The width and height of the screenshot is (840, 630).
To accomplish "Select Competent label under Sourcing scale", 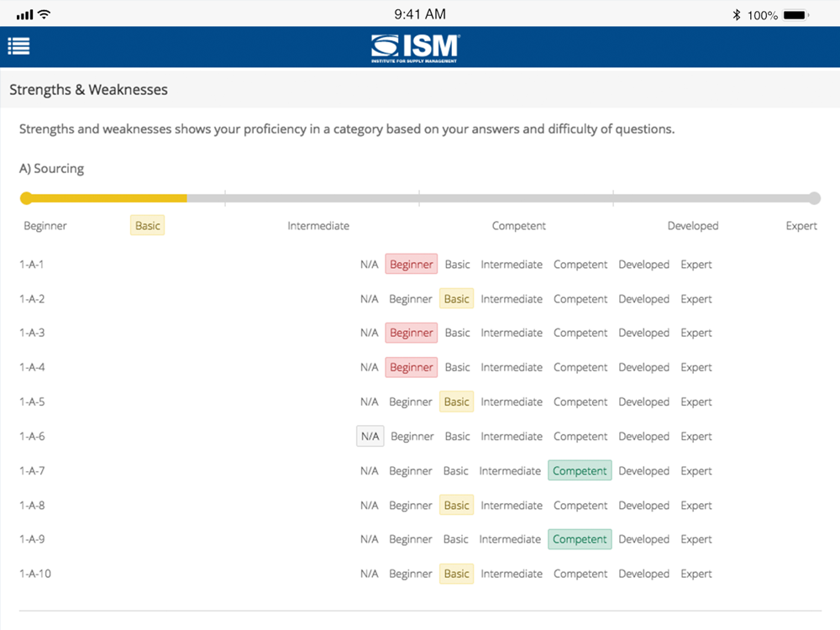I will pyautogui.click(x=518, y=225).
